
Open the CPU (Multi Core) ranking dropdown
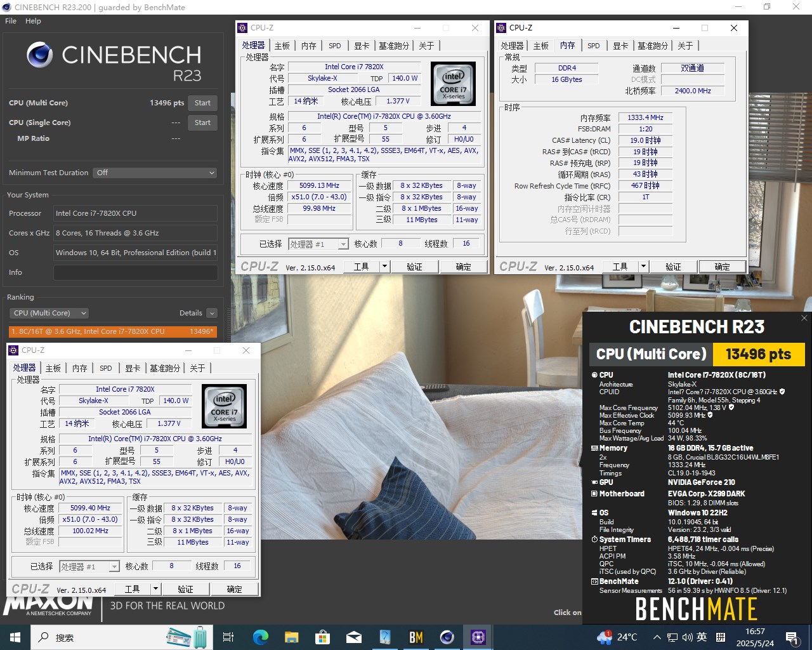tap(49, 313)
